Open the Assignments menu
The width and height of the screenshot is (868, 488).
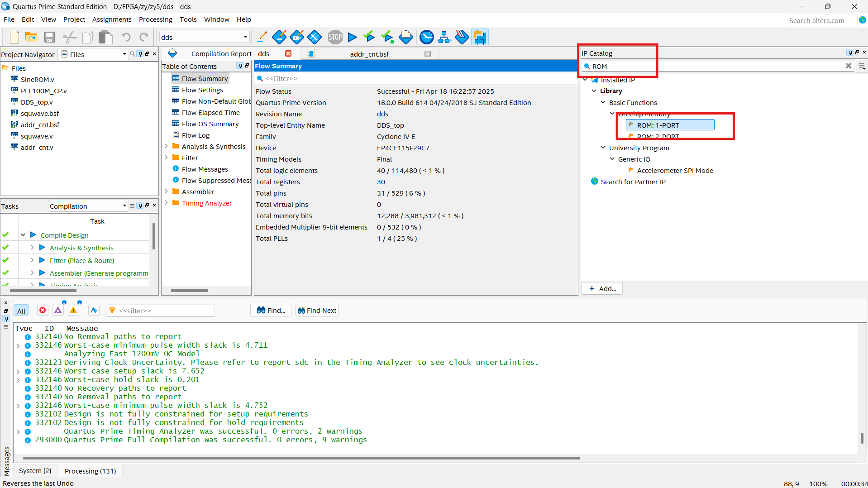click(x=112, y=19)
